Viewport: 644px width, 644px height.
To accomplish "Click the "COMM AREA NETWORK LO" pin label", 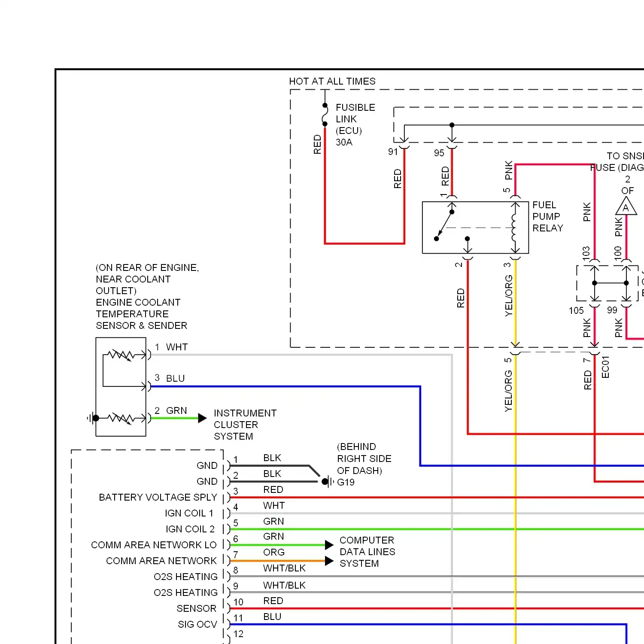I will tap(154, 545).
